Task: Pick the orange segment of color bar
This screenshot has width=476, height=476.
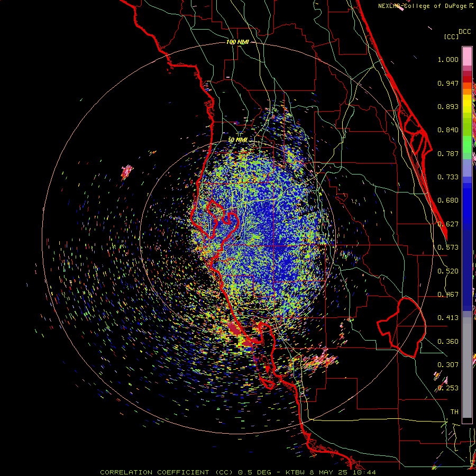Action: [467, 91]
